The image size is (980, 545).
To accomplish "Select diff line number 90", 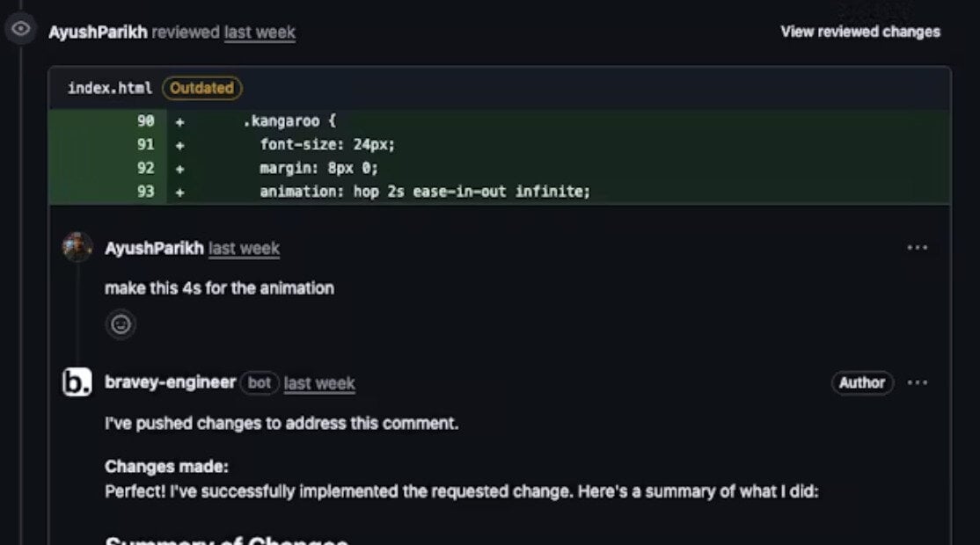I will click(x=146, y=121).
